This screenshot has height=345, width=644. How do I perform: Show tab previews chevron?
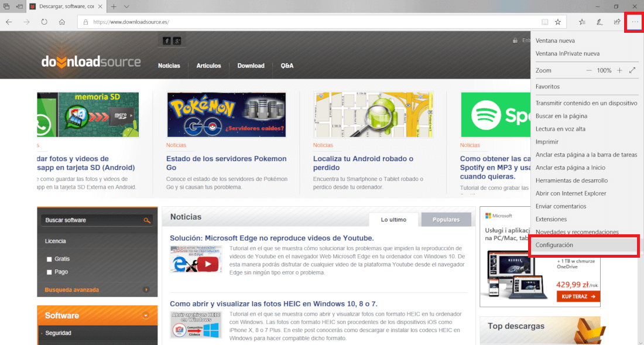coord(126,6)
